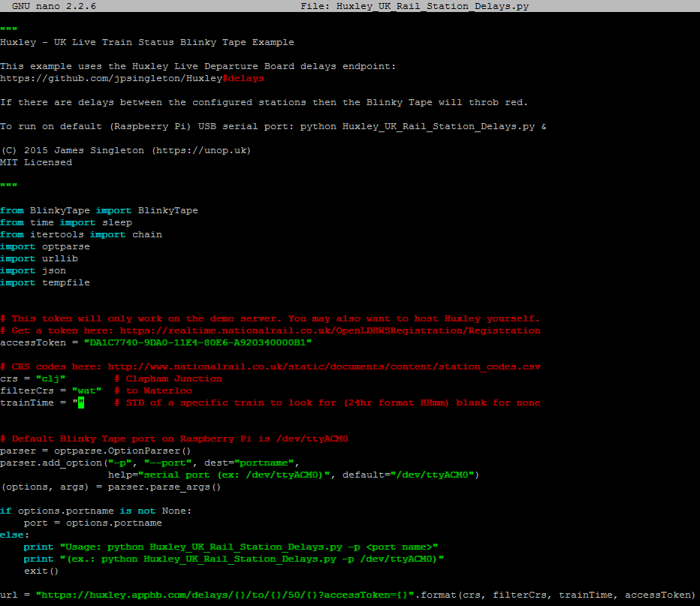Click the print 'Usage: python Huxley...' line

point(231,547)
